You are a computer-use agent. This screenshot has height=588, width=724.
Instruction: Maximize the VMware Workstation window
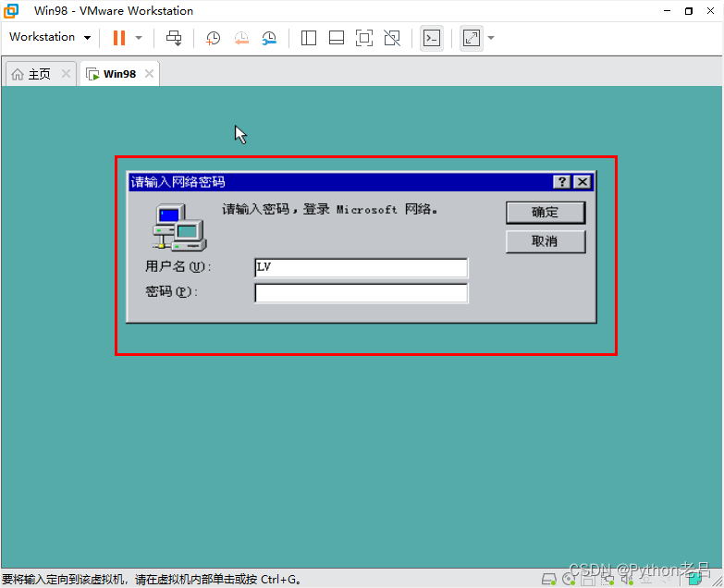689,10
